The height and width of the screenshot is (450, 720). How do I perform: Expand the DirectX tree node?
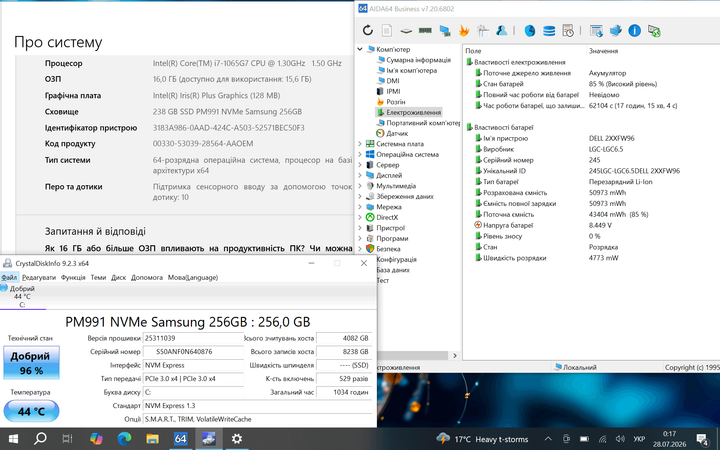click(x=360, y=217)
